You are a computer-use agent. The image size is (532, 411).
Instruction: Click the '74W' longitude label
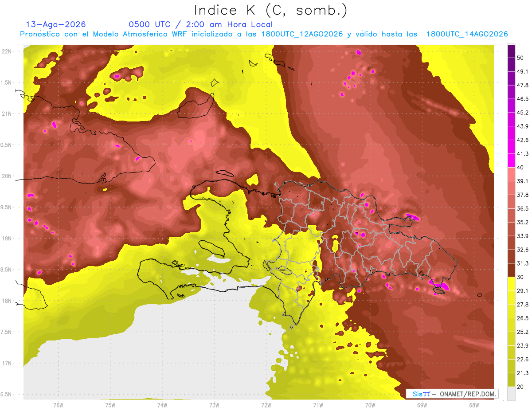[x=162, y=405]
